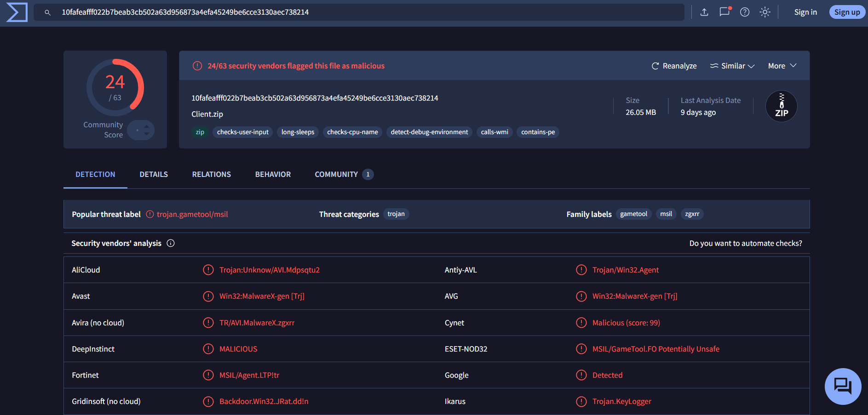Viewport: 868px width, 415px height.
Task: Open the floating chat bubble button
Action: [x=843, y=386]
